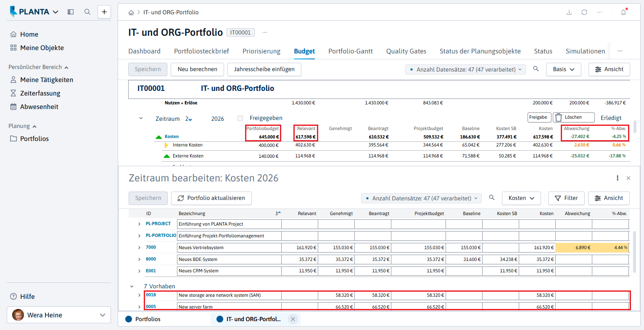This screenshot has width=644, height=330.
Task: Expand row PL-PROJECT
Action: coord(140,224)
